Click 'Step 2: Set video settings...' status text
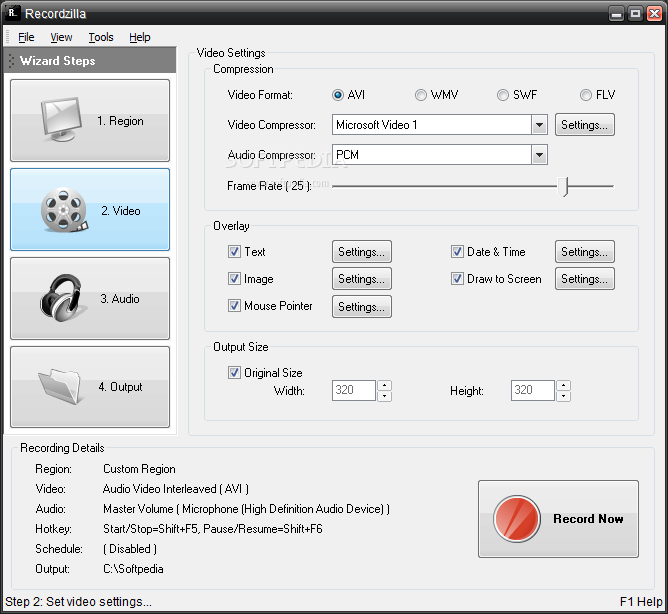Viewport: 668px width, 614px height. (x=78, y=601)
